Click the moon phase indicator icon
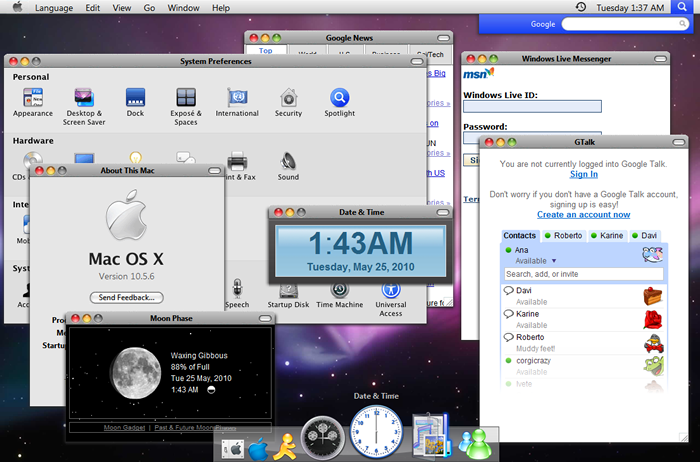The height and width of the screenshot is (462, 700). coord(211,390)
